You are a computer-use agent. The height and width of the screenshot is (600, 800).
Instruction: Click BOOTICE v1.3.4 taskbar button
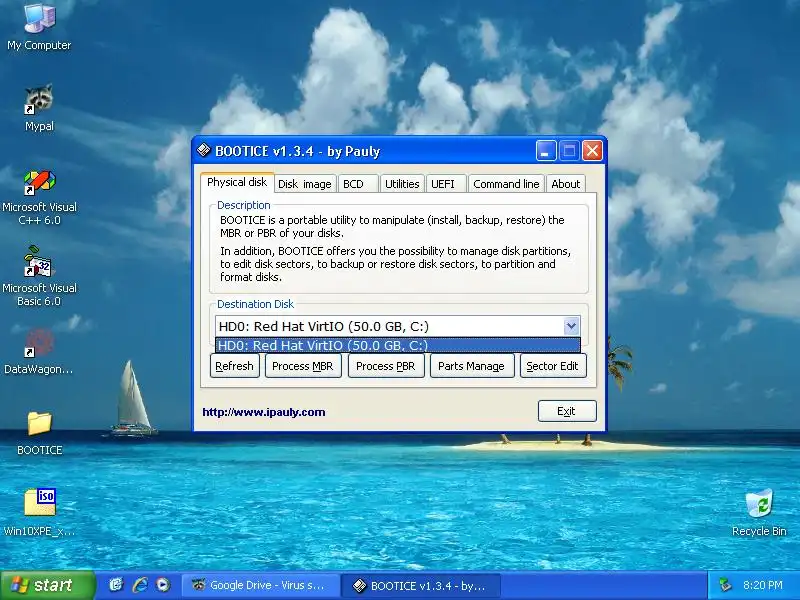click(420, 585)
